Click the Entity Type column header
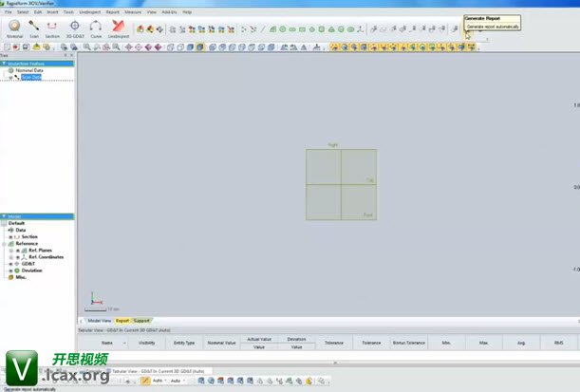580x392 pixels. [x=184, y=343]
